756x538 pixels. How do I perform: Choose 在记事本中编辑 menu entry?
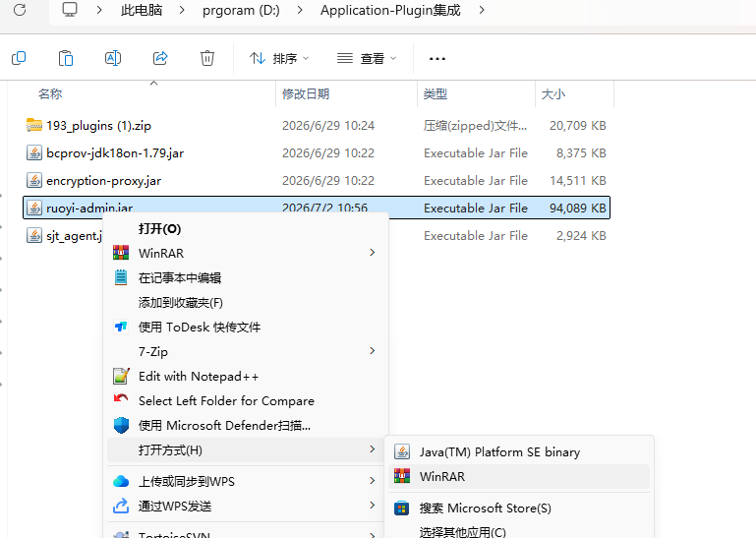(x=247, y=277)
